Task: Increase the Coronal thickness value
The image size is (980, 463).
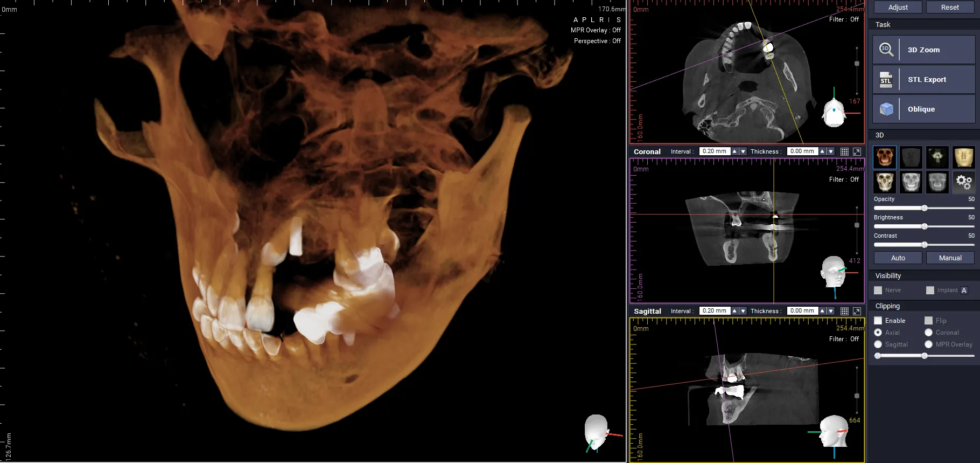Action: pos(822,151)
